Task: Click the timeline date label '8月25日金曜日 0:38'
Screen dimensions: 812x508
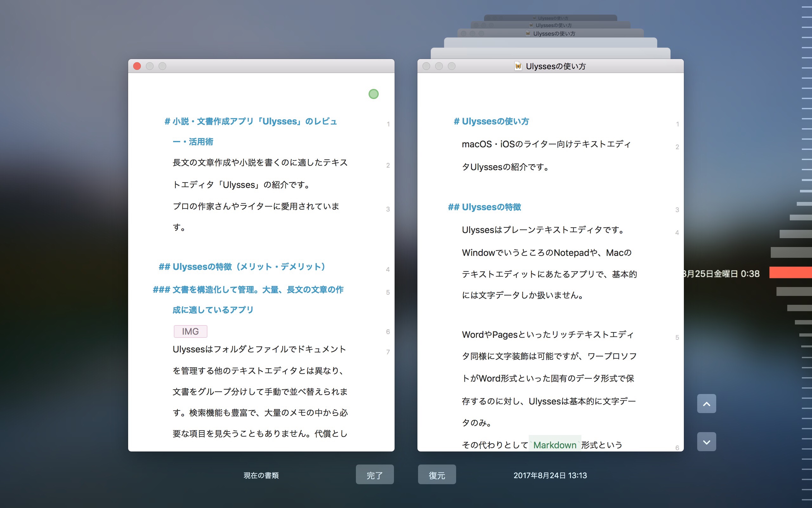Action: tap(721, 274)
